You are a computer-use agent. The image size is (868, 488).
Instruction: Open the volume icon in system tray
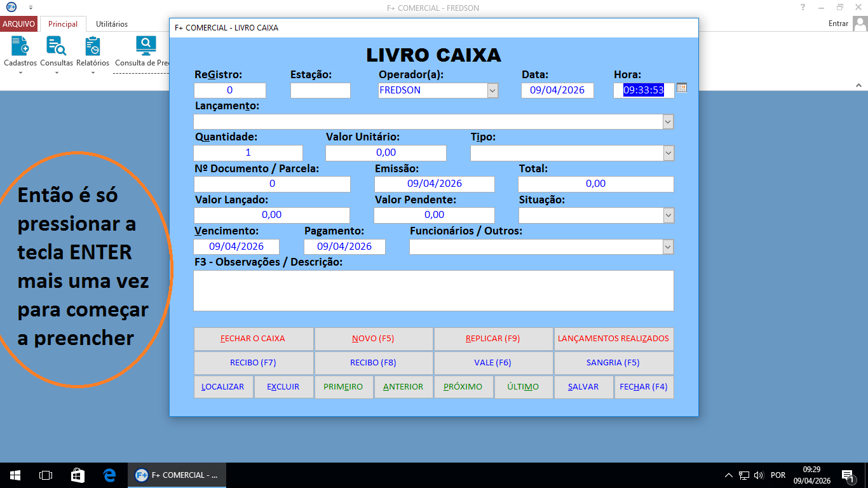click(760, 475)
